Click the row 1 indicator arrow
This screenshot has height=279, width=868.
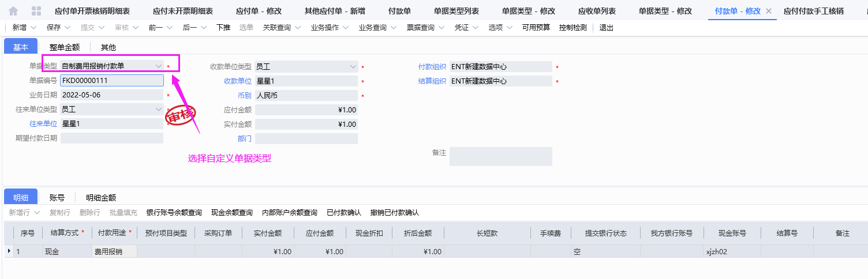(8, 251)
